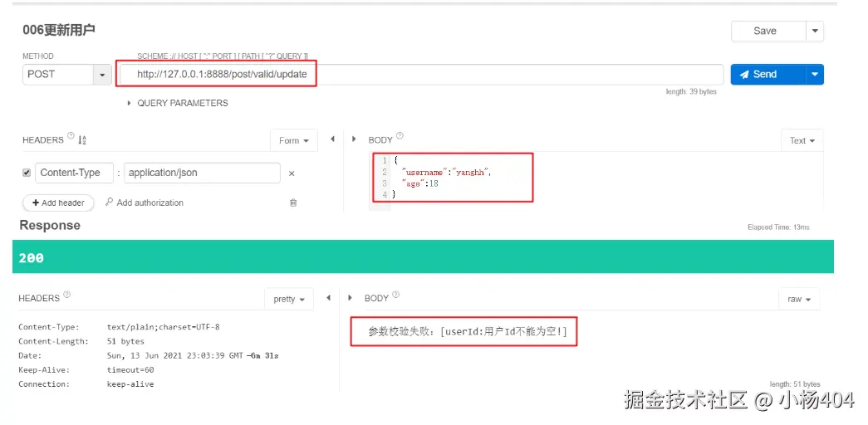Viewport: 868px width, 425px height.
Task: Click Add header button
Action: click(58, 203)
